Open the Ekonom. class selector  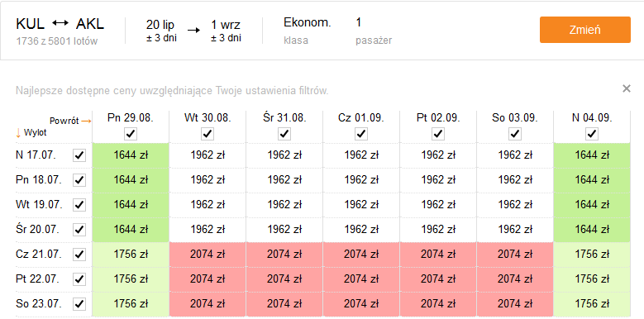click(x=308, y=31)
